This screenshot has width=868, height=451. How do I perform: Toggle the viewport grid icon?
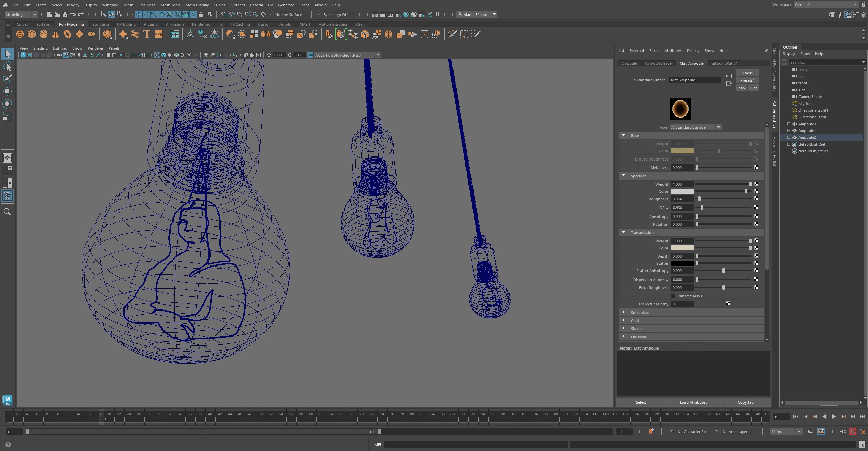(x=108, y=55)
